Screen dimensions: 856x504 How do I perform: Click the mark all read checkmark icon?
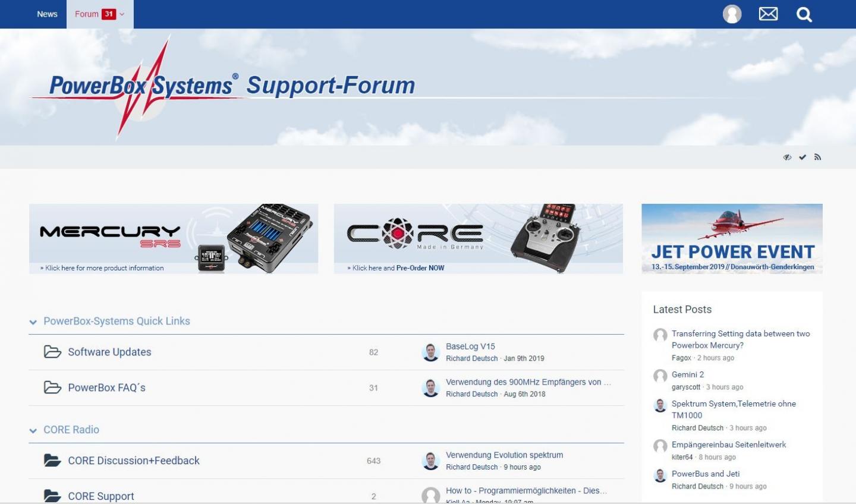click(x=802, y=157)
